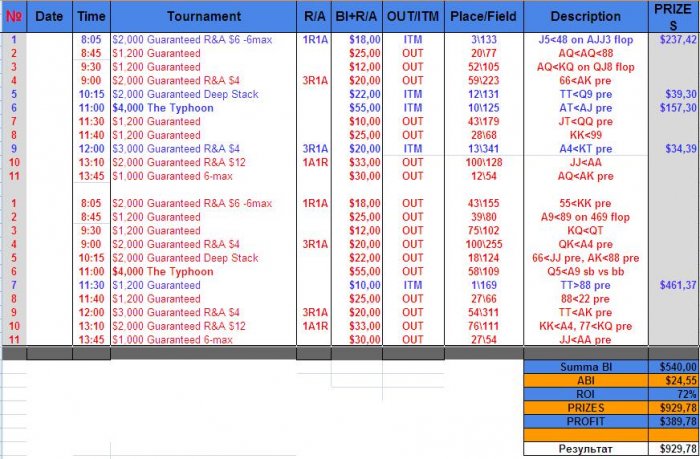Click the ROI label cell
Screen dimensions: 700x459
[586, 394]
